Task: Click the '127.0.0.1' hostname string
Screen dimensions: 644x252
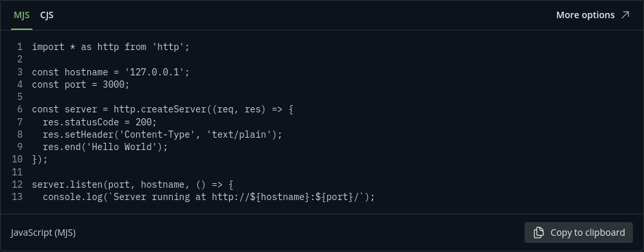Action: click(x=155, y=72)
